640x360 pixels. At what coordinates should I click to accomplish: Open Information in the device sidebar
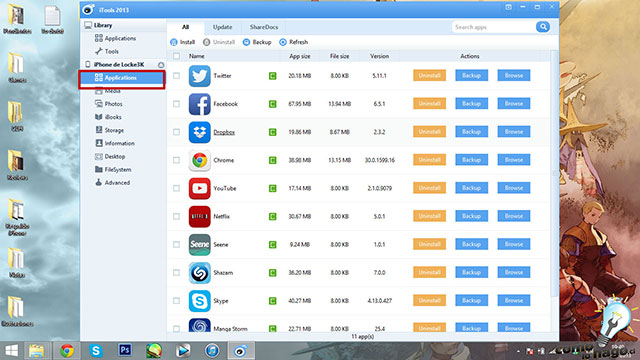[x=115, y=143]
